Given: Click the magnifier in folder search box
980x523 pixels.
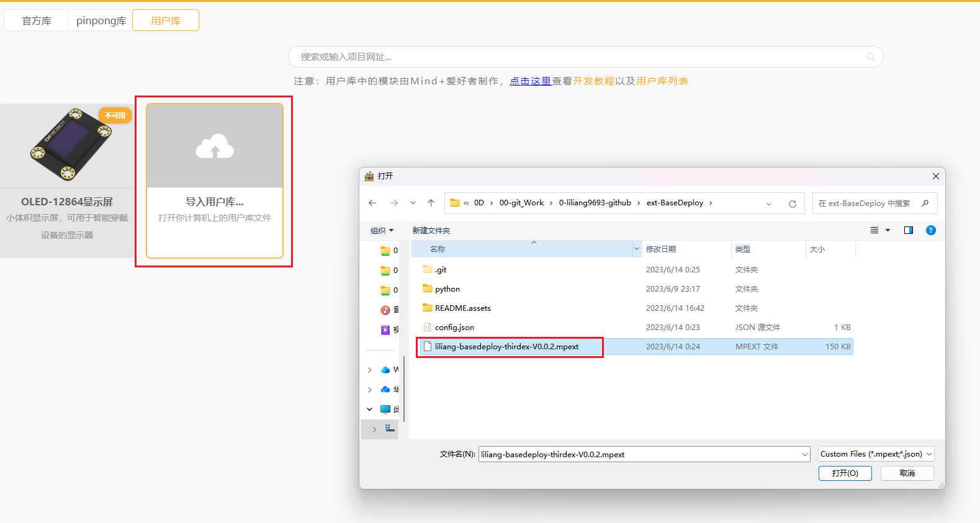Looking at the screenshot, I should [925, 203].
